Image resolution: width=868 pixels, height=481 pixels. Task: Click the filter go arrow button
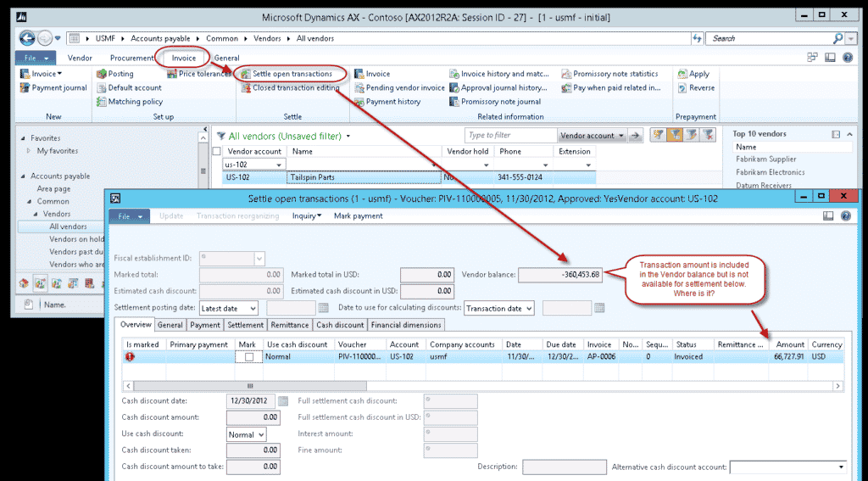636,135
